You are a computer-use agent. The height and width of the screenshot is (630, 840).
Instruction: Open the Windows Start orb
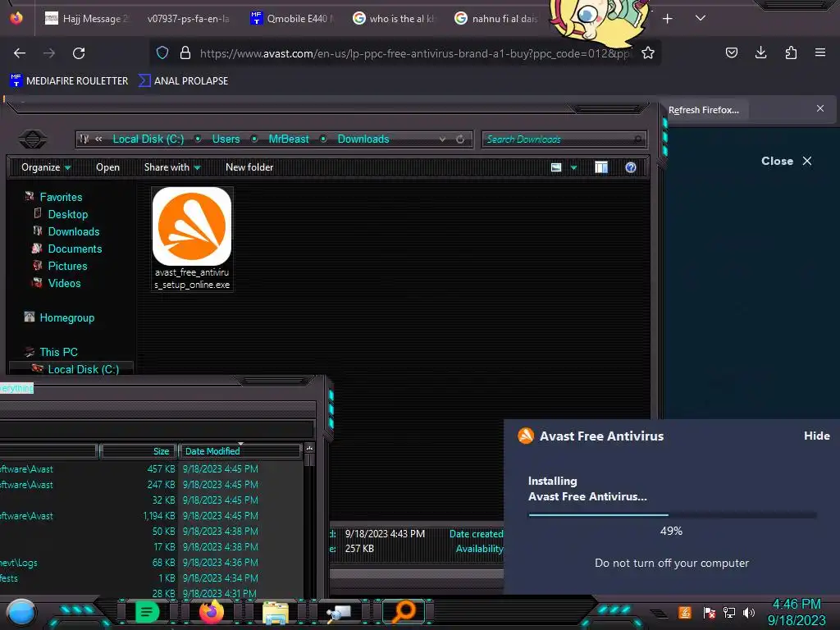21,614
